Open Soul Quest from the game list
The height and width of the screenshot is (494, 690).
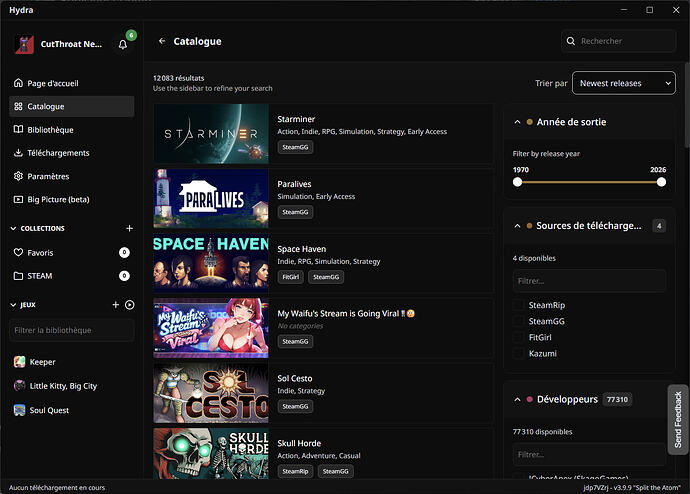tap(72, 410)
